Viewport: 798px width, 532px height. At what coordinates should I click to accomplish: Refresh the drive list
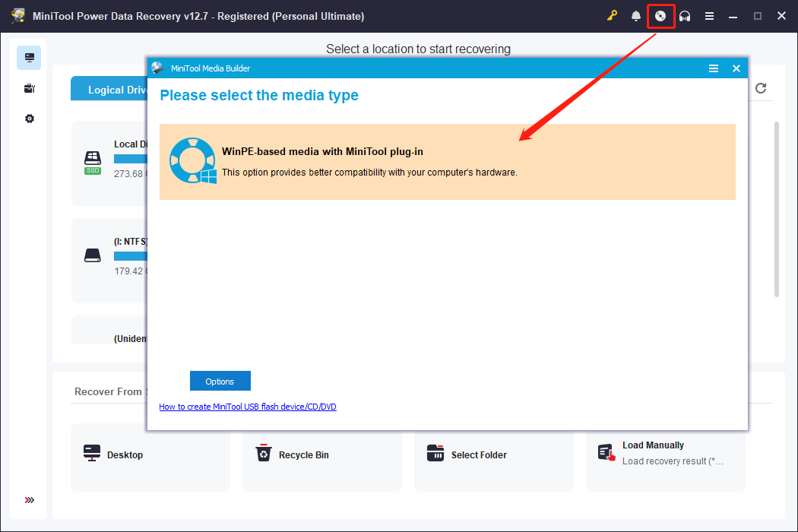(761, 88)
